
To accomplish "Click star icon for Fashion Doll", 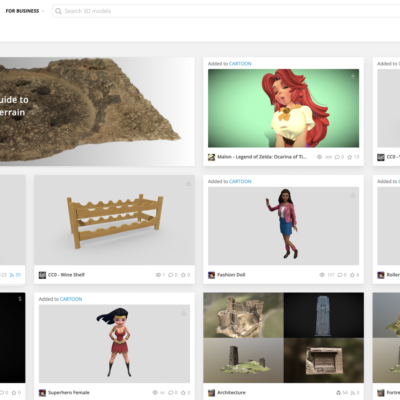I will point(352,275).
